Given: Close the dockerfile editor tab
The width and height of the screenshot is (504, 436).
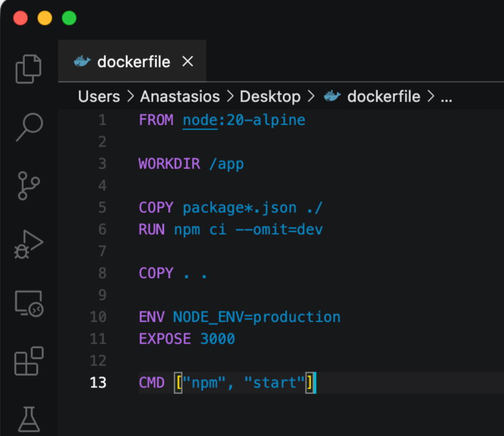Looking at the screenshot, I should click(188, 61).
